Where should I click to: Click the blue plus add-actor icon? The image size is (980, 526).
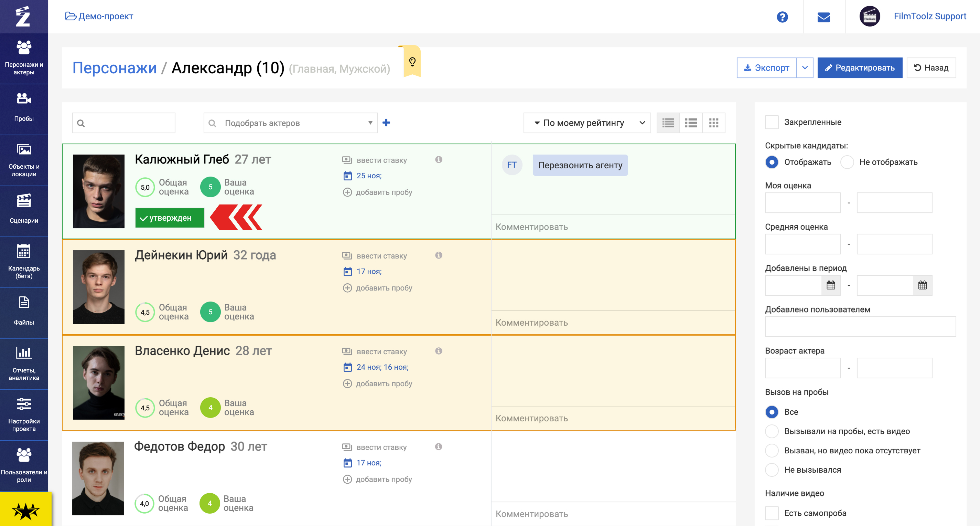click(x=386, y=123)
